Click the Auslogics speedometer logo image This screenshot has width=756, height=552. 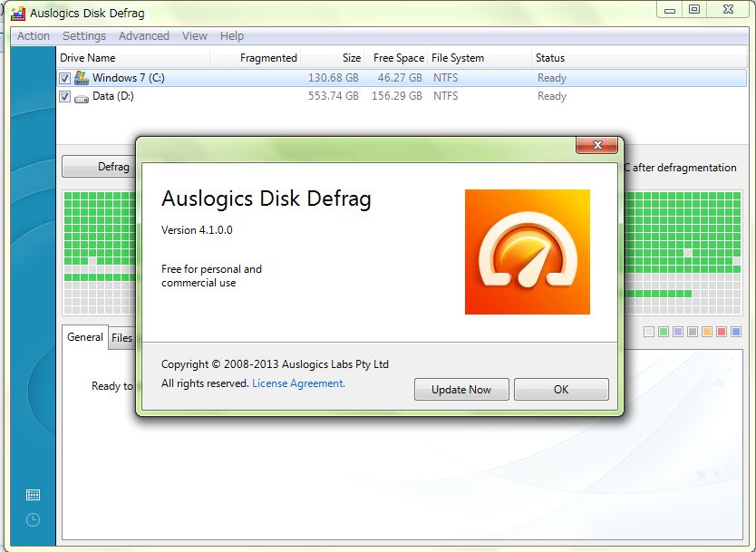[x=527, y=252]
